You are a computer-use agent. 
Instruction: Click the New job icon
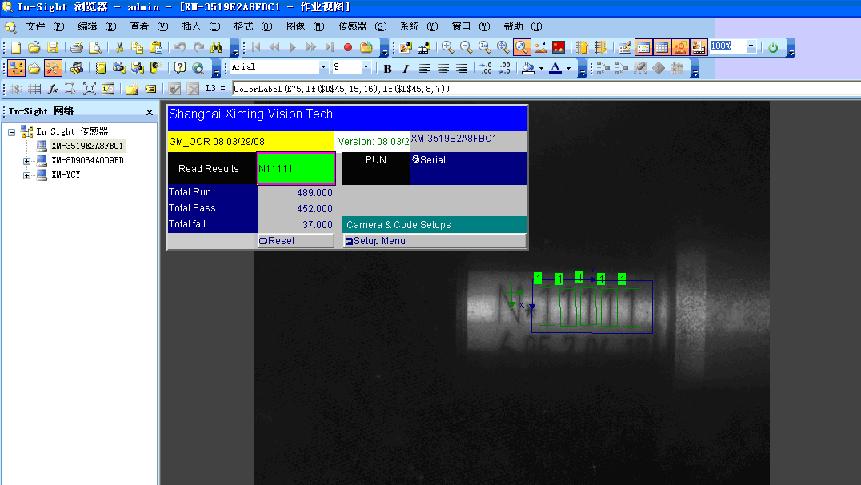(x=17, y=47)
